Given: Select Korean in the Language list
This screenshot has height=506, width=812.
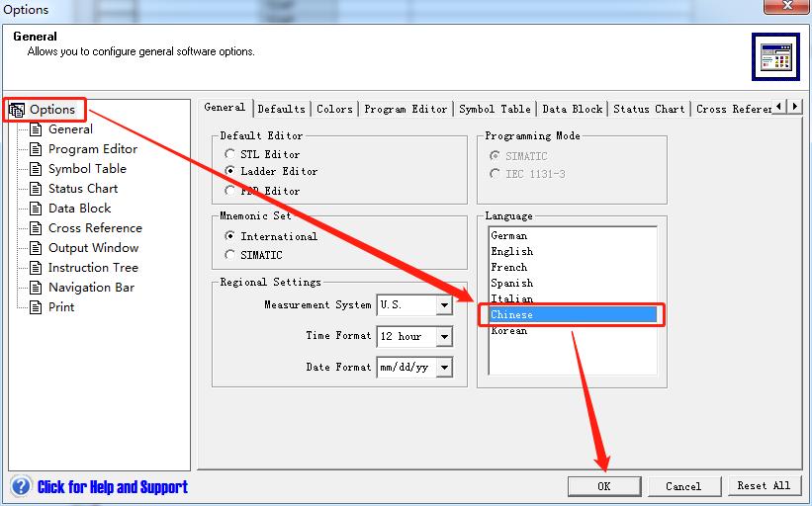Looking at the screenshot, I should click(x=509, y=331).
